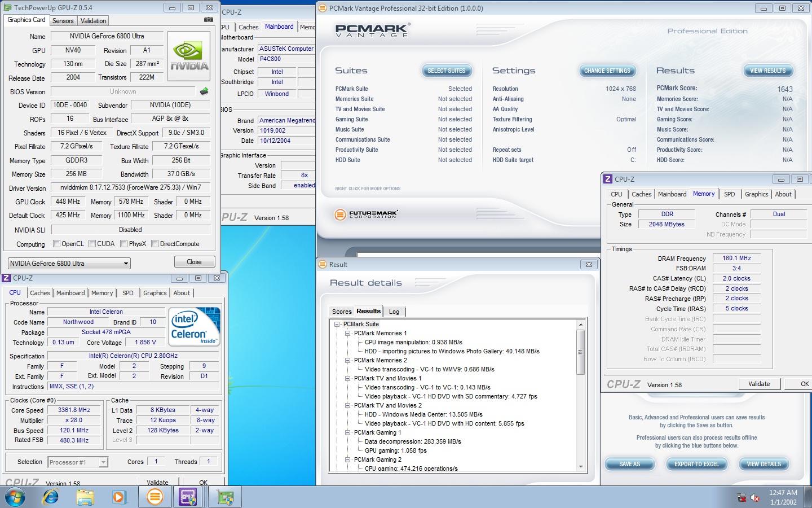812x508 pixels.
Task: Click the VIEW DETAILS button
Action: click(x=764, y=464)
